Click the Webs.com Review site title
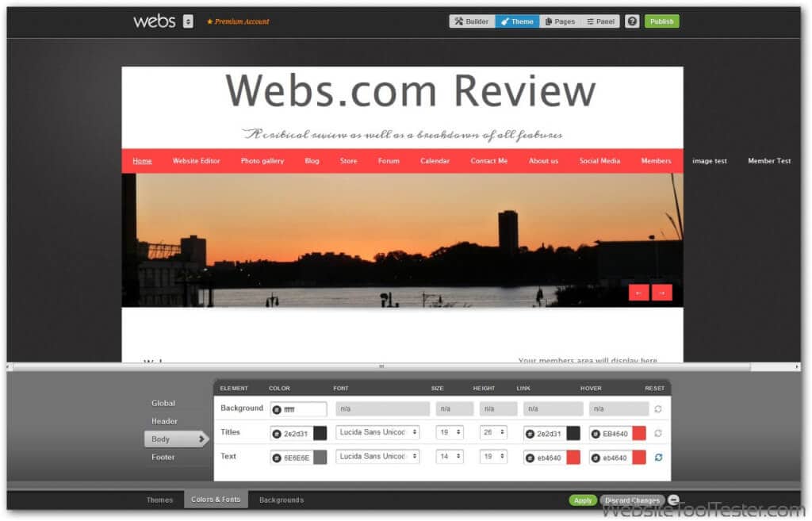812x521 pixels. (411, 90)
